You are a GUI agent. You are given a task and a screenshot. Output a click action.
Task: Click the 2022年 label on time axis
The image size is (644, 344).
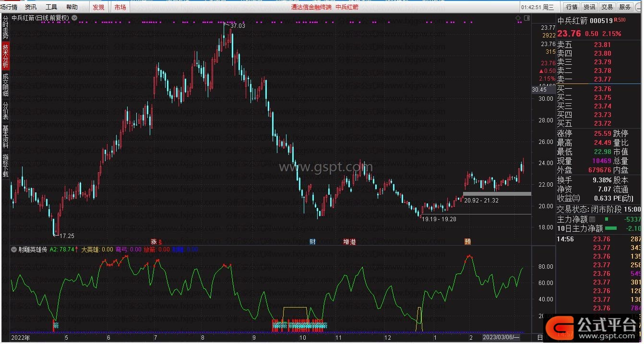point(21,338)
